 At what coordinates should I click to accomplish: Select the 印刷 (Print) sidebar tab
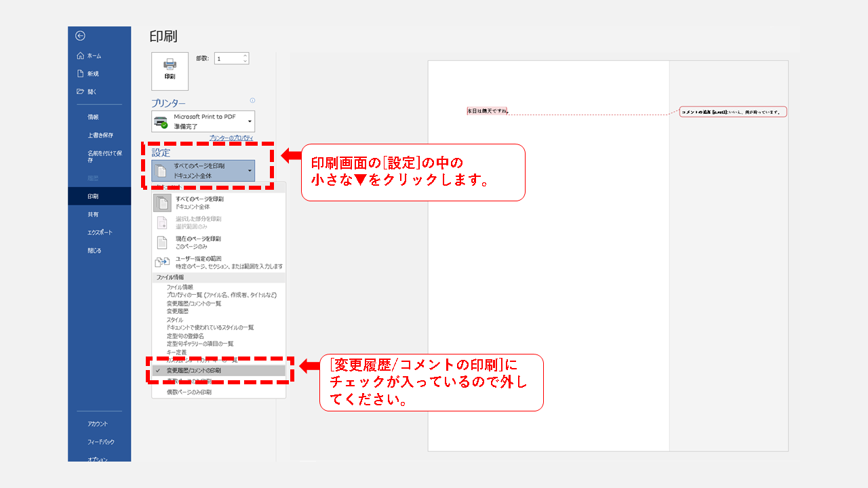coord(99,196)
